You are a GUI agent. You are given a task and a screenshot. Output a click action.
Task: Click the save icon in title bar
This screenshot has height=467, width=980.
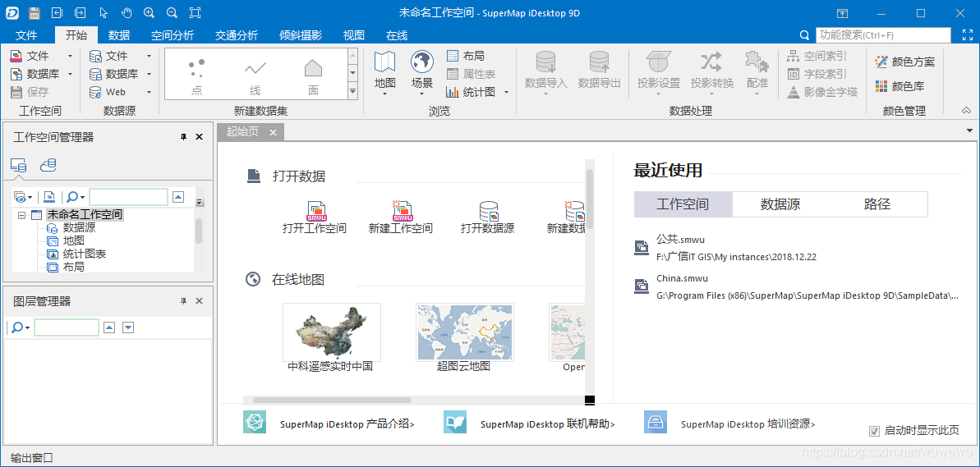(35, 12)
